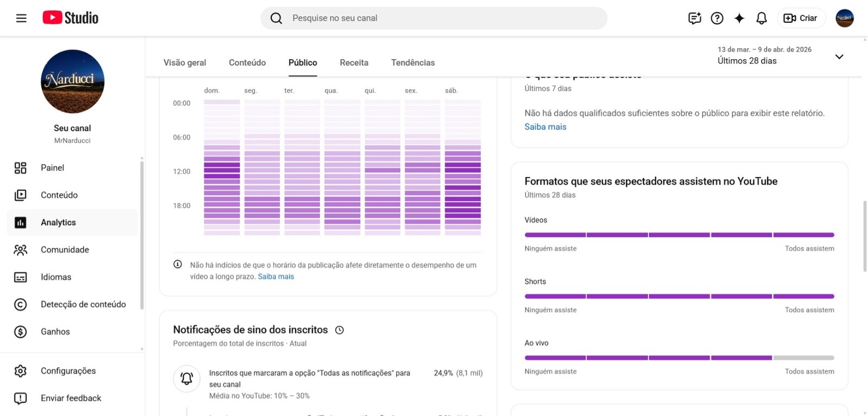
Task: Switch to the Tendências tab
Action: point(413,62)
